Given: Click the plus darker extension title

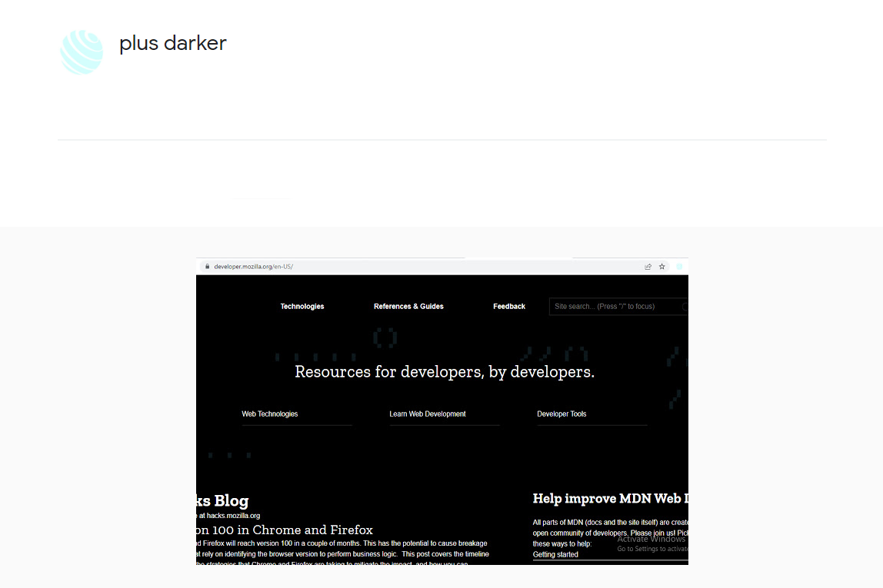Looking at the screenshot, I should coord(173,43).
